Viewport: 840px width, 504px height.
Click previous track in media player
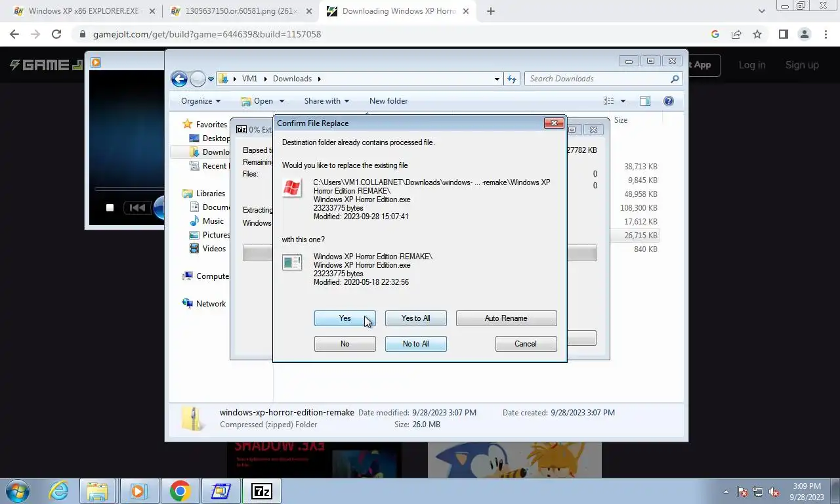point(137,208)
